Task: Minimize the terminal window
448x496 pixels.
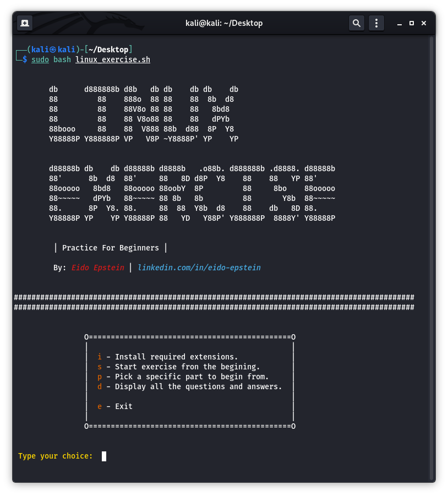Action: (x=399, y=23)
